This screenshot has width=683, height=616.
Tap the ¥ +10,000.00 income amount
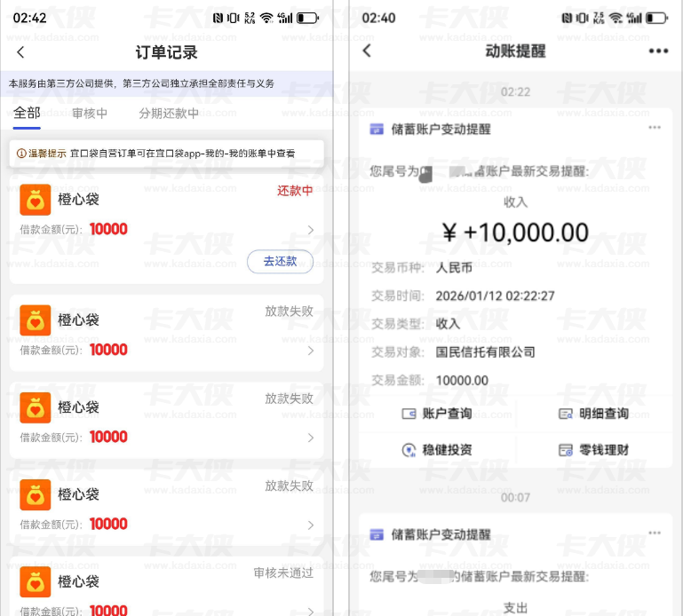click(515, 233)
